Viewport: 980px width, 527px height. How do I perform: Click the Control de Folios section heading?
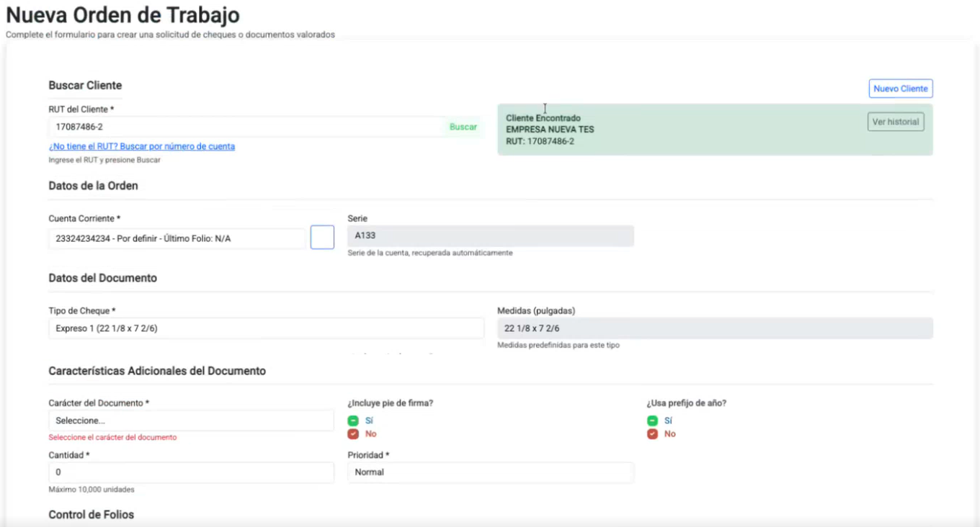pos(92,515)
